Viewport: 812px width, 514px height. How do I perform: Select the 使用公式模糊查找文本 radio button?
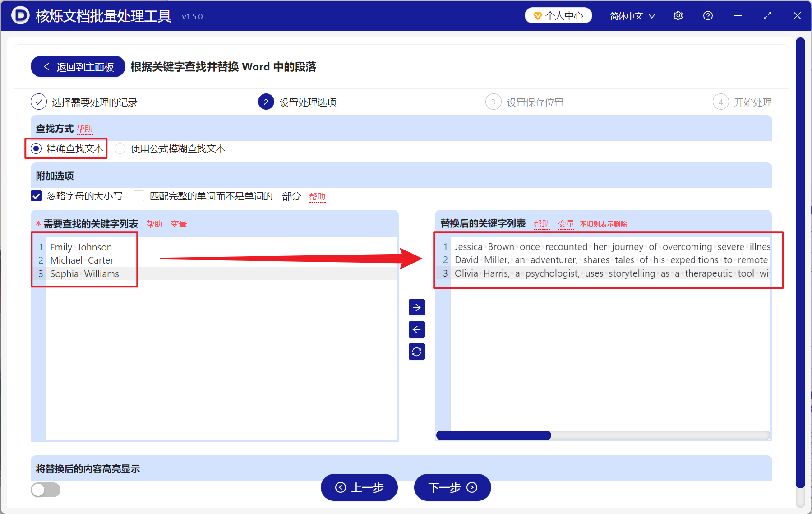(x=120, y=148)
